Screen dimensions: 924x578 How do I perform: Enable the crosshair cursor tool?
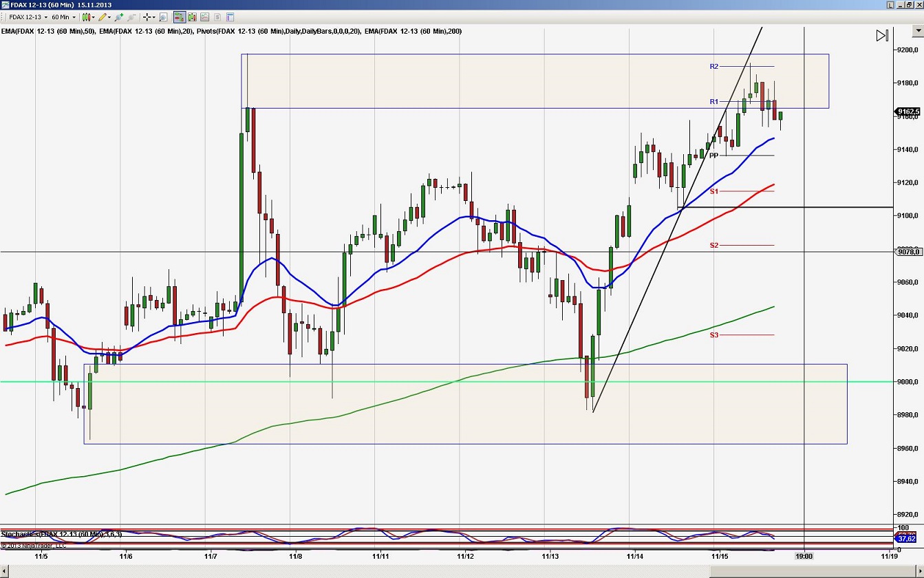pyautogui.click(x=147, y=17)
